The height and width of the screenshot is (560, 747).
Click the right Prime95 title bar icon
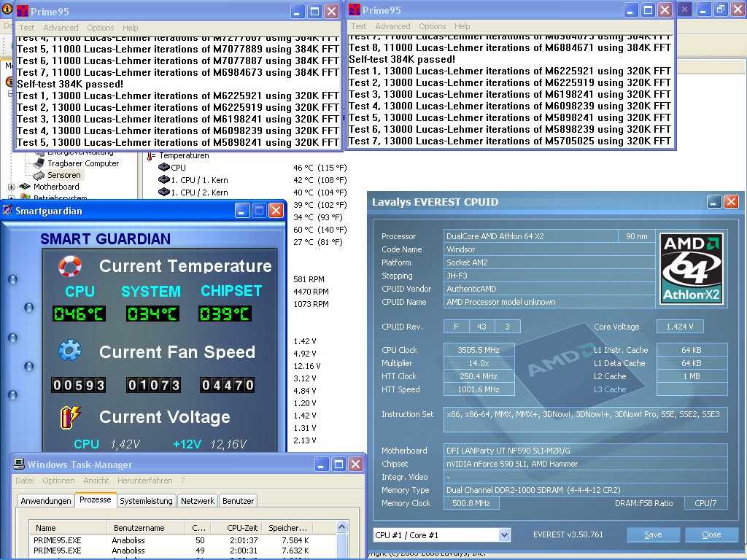355,9
